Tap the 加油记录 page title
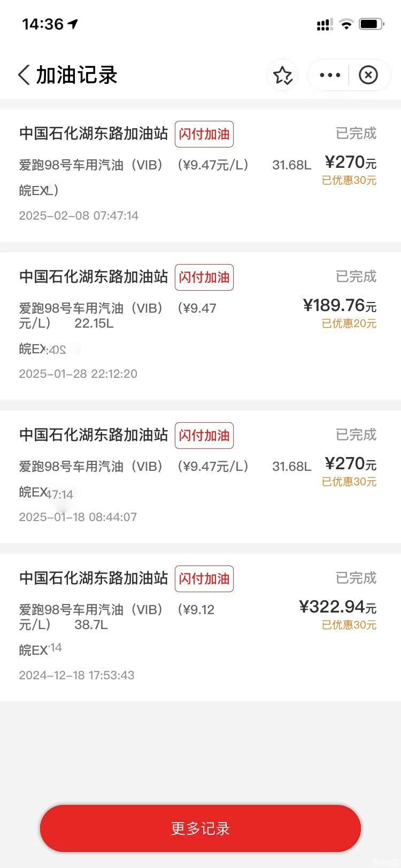 point(76,75)
